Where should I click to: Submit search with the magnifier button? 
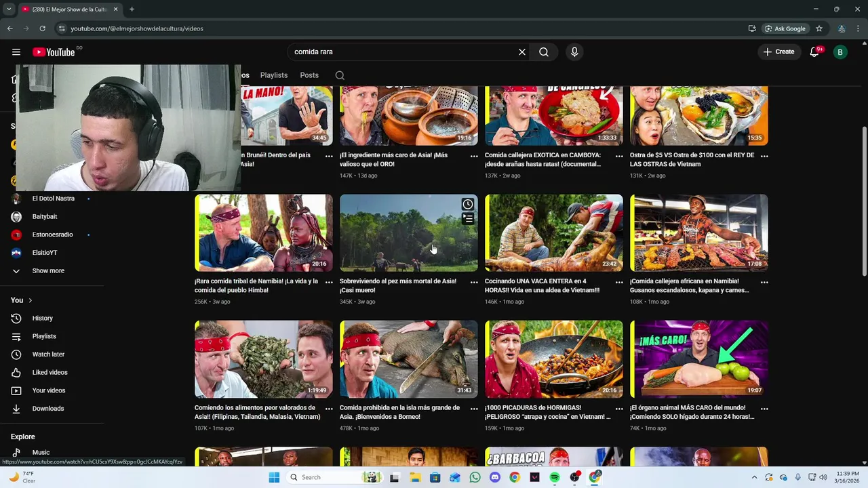pos(544,52)
